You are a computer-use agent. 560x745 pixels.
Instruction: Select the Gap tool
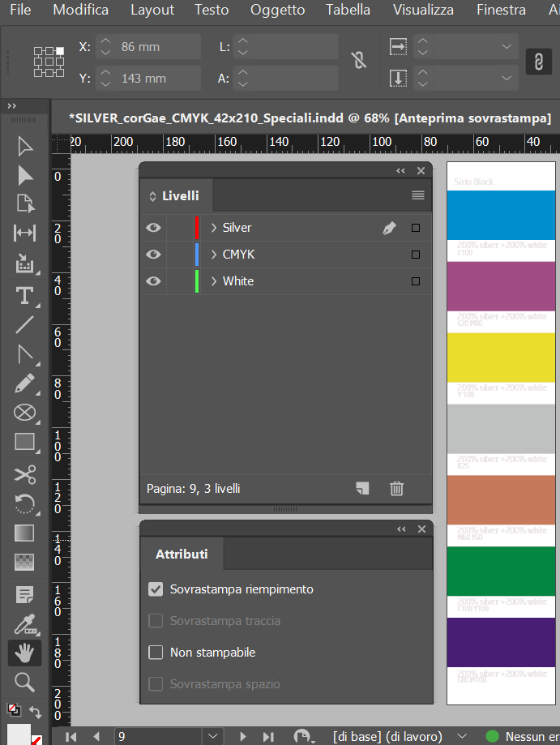point(24,233)
